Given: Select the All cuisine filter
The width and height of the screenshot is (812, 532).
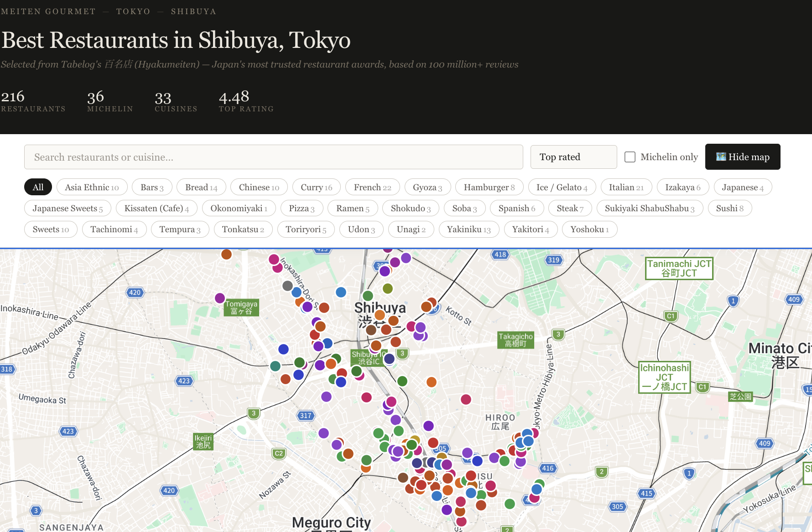Looking at the screenshot, I should click(x=38, y=187).
